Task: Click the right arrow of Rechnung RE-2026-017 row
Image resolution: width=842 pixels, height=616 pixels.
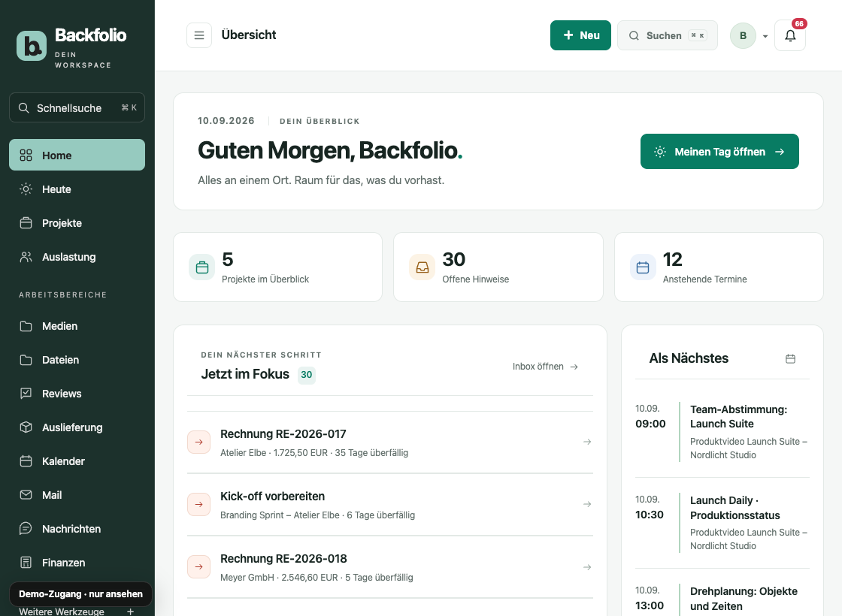Action: click(587, 442)
